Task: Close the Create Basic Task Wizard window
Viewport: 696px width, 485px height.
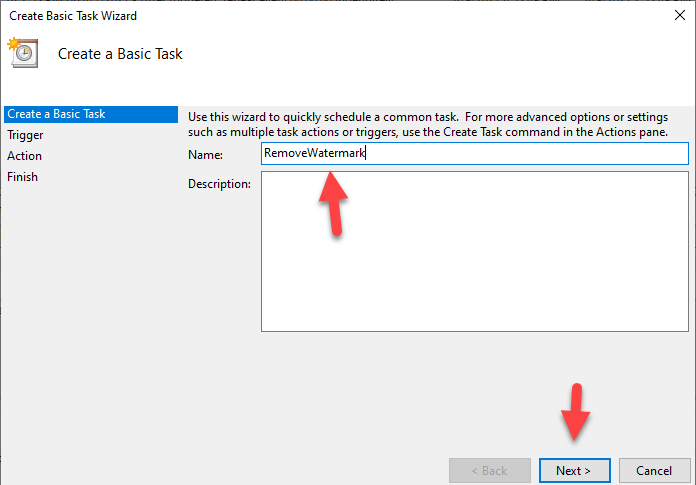Action: 680,16
